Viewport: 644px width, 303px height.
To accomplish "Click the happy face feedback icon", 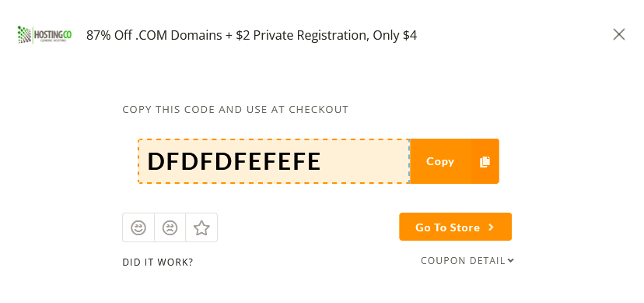I will pos(138,227).
